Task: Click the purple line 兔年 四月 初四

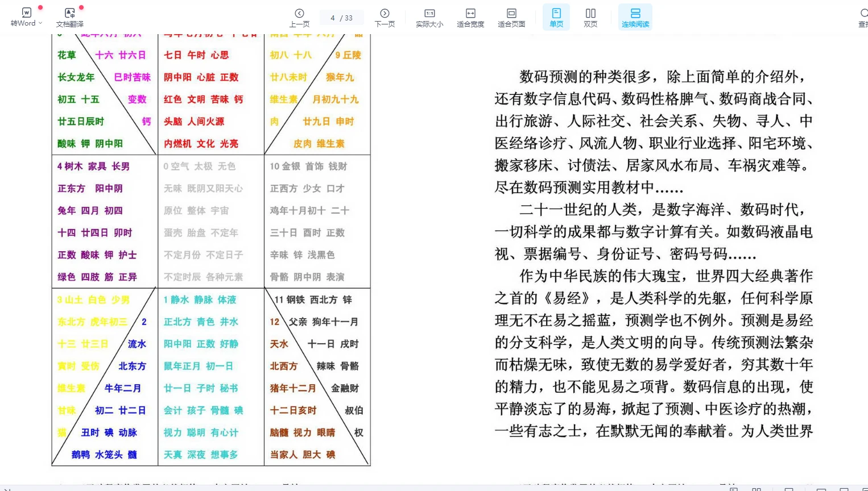Action: tap(90, 211)
